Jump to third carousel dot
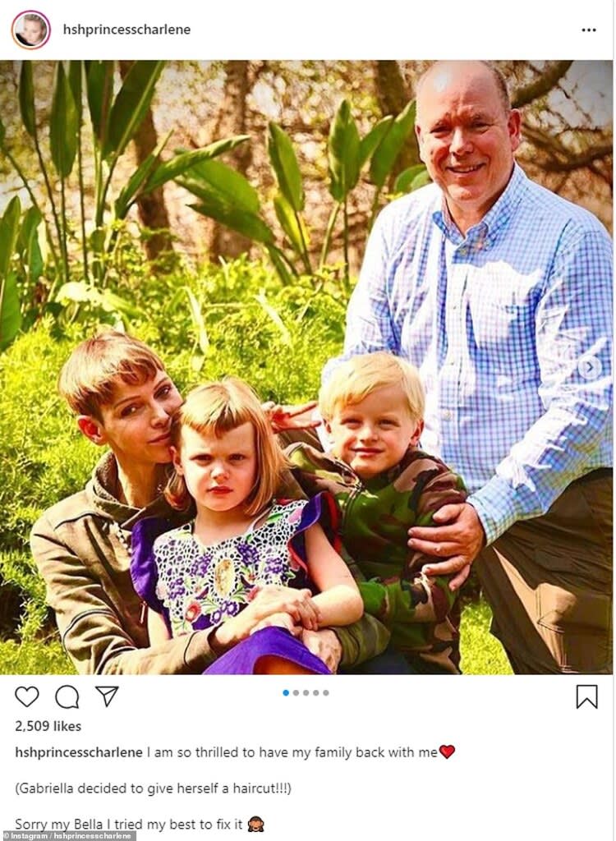 (306, 693)
